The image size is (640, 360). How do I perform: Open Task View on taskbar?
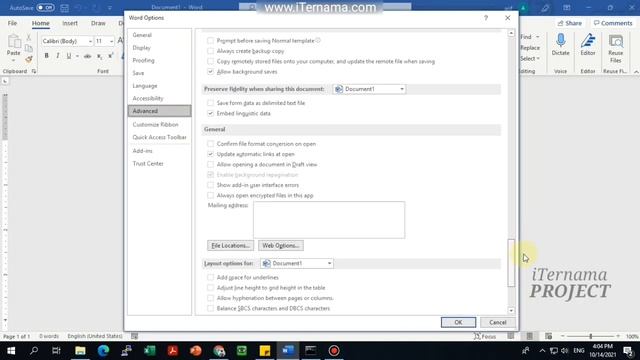[x=56, y=351]
